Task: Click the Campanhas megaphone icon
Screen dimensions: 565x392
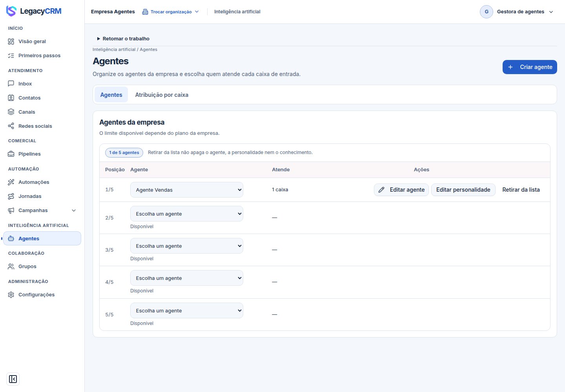Action: point(11,211)
